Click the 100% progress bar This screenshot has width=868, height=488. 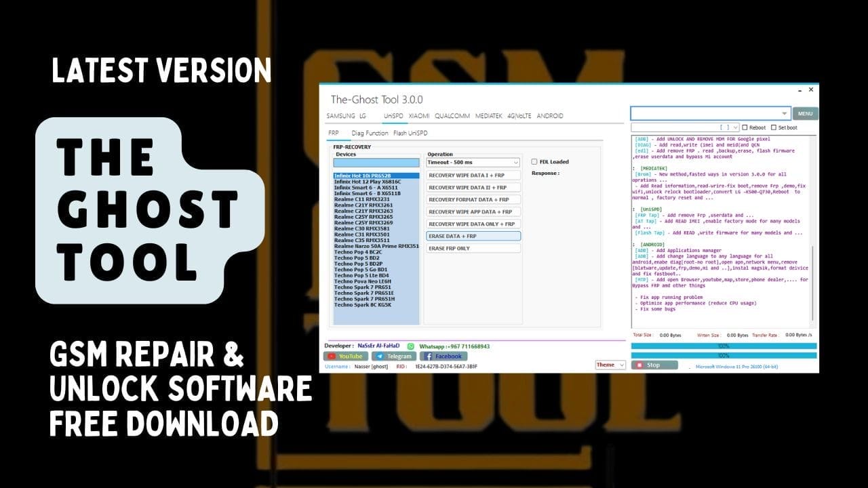point(722,346)
